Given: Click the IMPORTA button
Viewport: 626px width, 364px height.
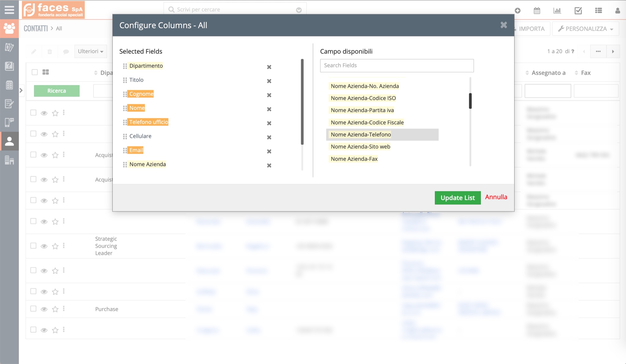Looking at the screenshot, I should 532,29.
